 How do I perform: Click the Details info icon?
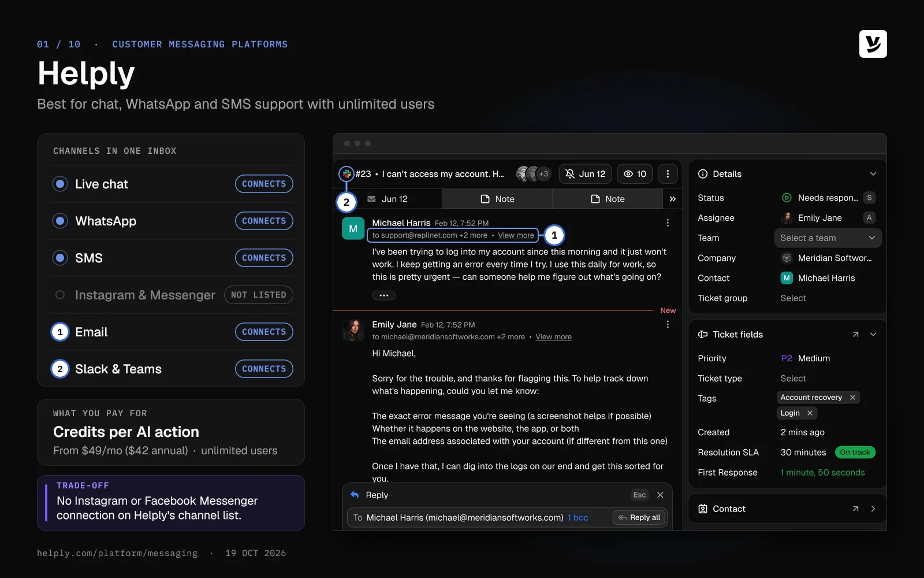[x=703, y=174]
